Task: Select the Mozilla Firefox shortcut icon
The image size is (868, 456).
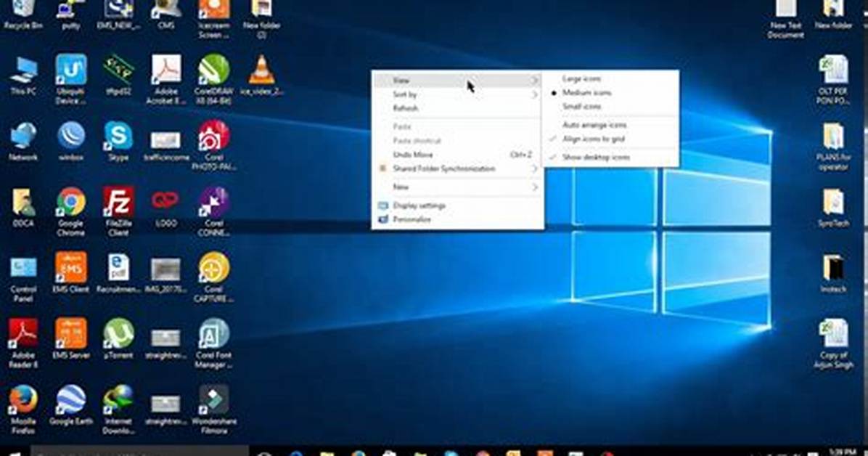Action: (23, 410)
